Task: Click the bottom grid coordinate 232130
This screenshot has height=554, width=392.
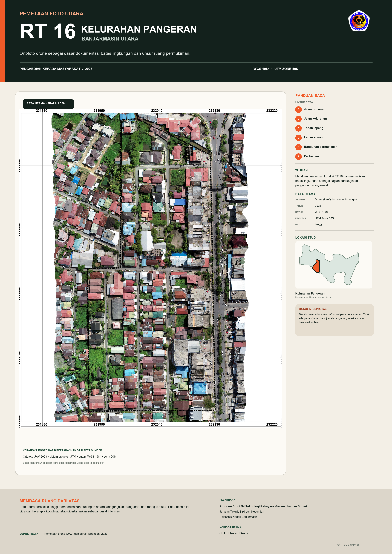Action: click(214, 424)
